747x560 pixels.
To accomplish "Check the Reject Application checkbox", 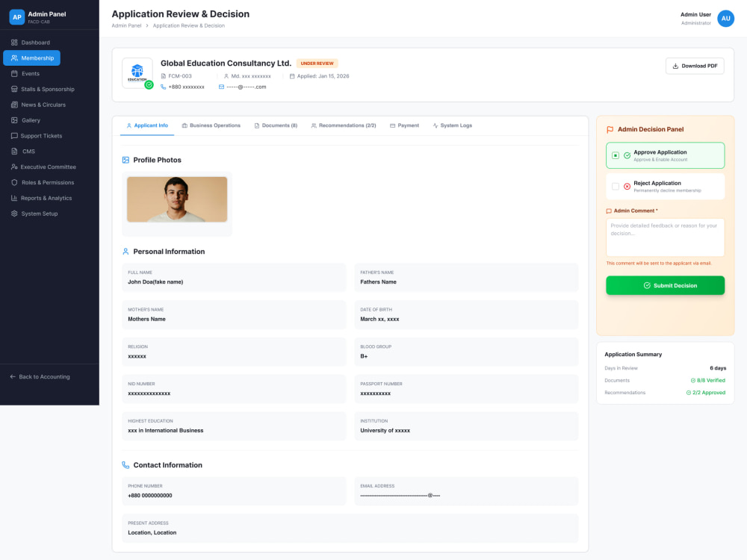I will coord(616,186).
